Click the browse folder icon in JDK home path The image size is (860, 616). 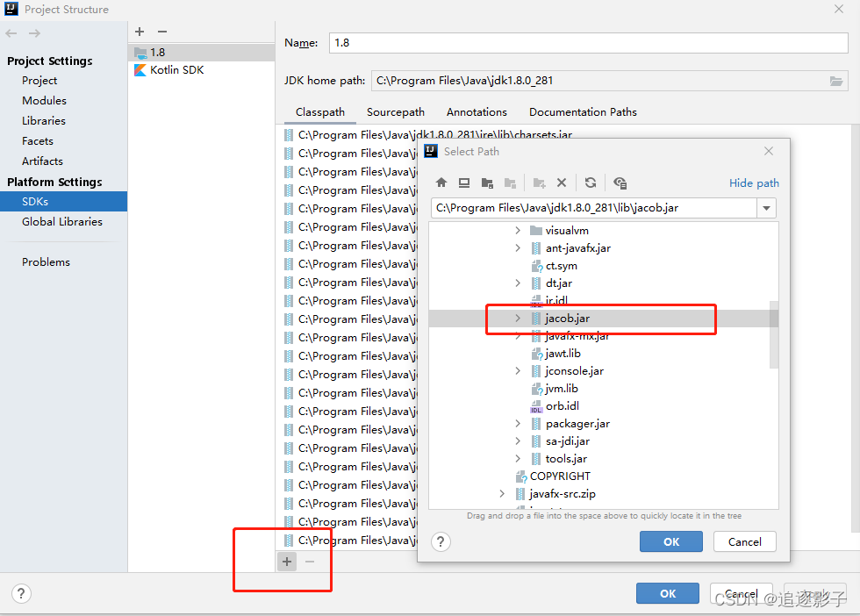point(835,82)
